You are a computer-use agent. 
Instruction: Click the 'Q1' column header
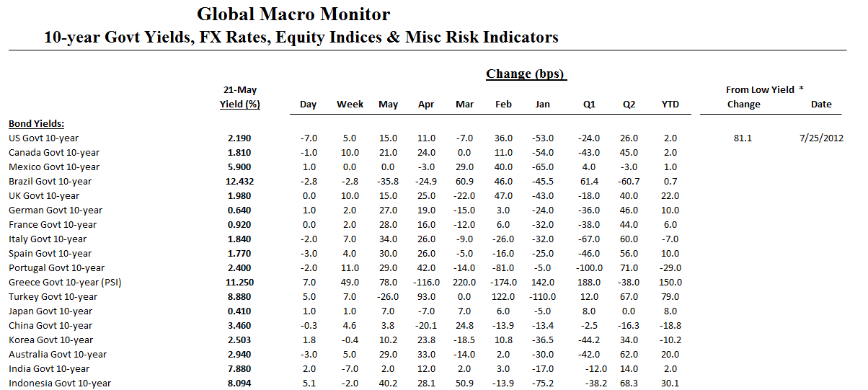coord(589,105)
